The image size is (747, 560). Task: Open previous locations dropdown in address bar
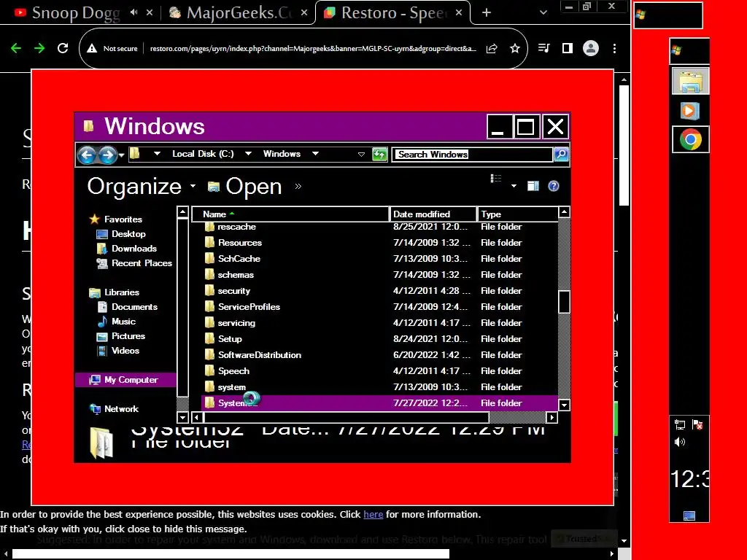click(x=361, y=155)
